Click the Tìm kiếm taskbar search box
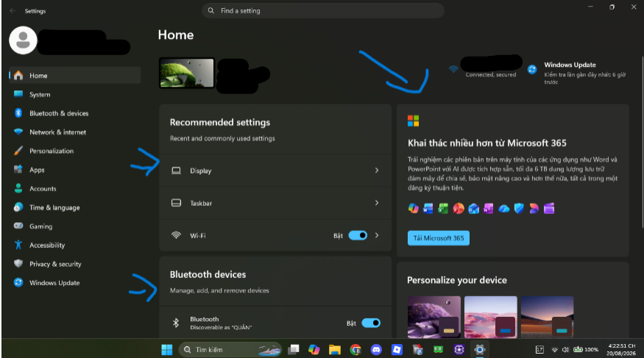644x358 pixels. [x=230, y=349]
